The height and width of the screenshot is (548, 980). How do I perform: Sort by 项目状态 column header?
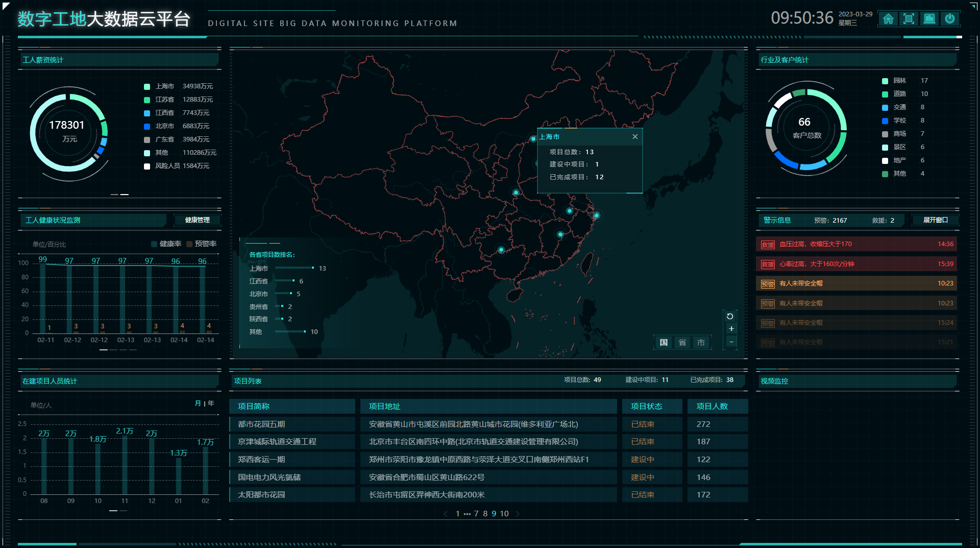(x=652, y=407)
